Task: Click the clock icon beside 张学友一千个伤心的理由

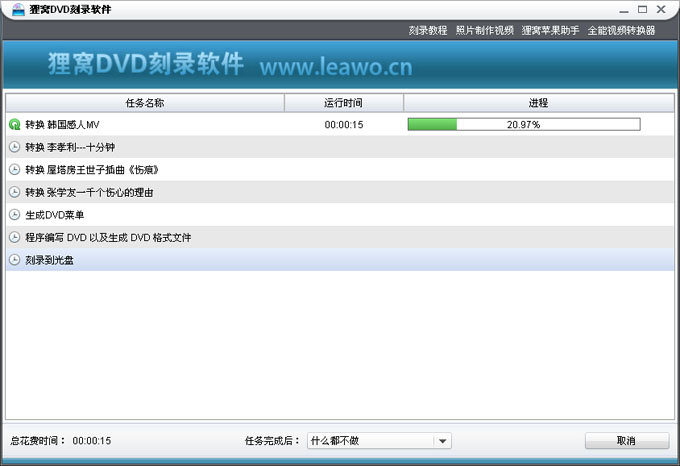Action: (x=15, y=192)
